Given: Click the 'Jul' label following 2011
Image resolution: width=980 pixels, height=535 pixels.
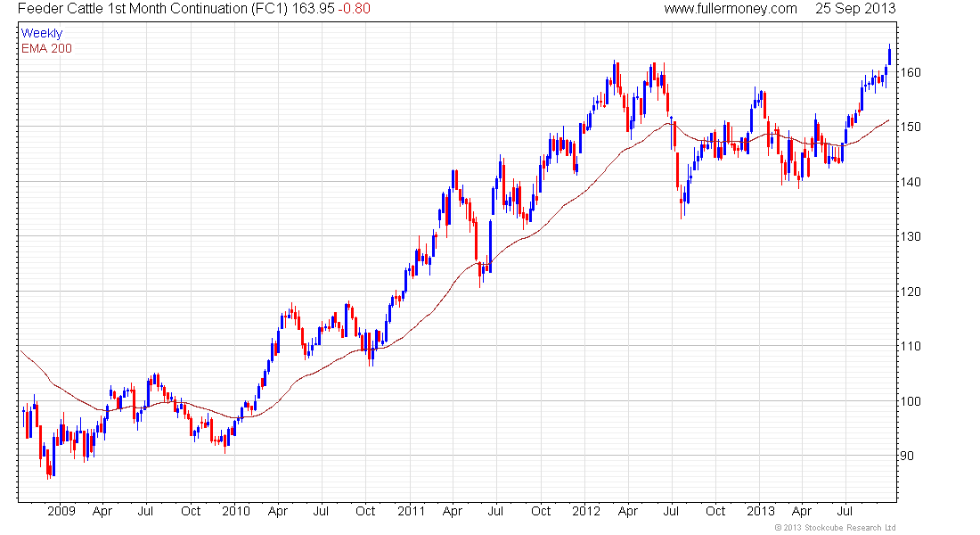Looking at the screenshot, I should 495,511.
